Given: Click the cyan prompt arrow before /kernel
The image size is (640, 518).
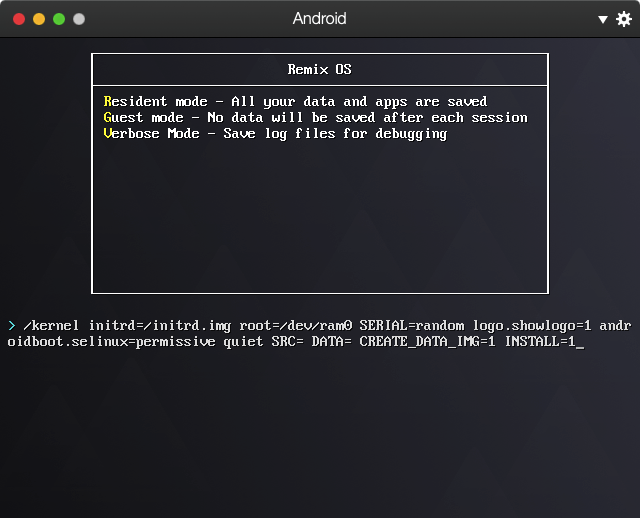Looking at the screenshot, I should click(12, 326).
